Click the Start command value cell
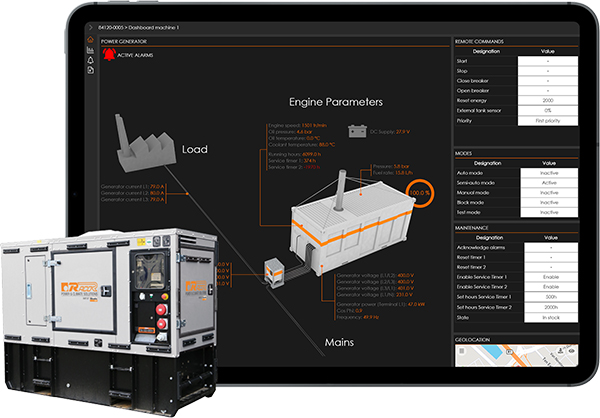 [x=548, y=61]
